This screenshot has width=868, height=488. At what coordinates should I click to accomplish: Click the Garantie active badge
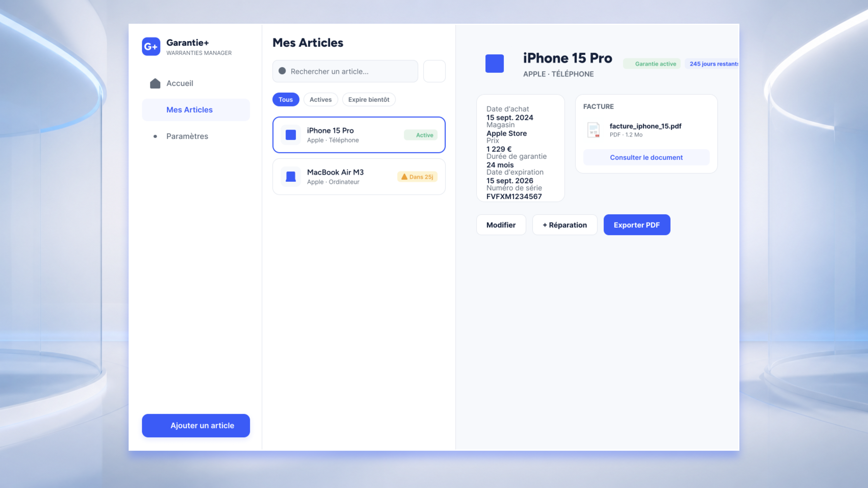click(652, 64)
